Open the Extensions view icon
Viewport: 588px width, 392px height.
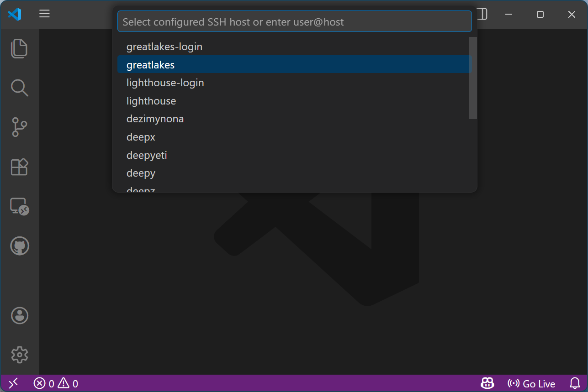click(19, 167)
